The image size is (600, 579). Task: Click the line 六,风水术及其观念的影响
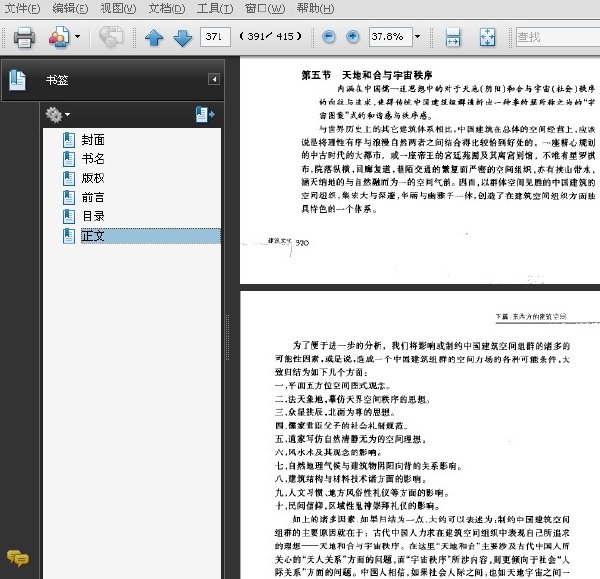[328, 453]
